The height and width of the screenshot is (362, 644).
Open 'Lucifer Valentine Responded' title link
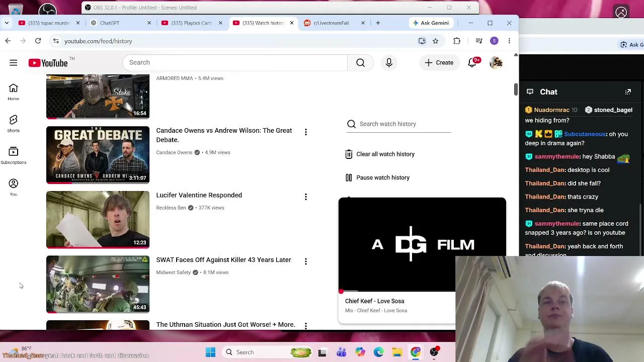[x=199, y=195]
